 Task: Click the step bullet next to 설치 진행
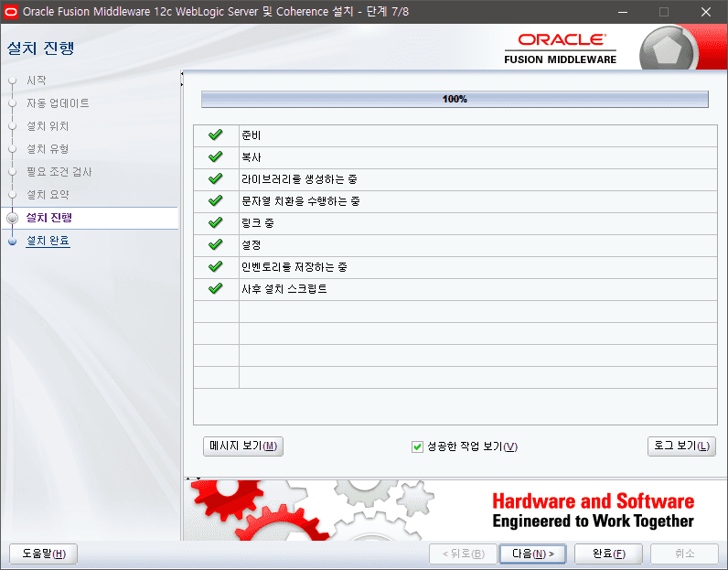(x=13, y=218)
